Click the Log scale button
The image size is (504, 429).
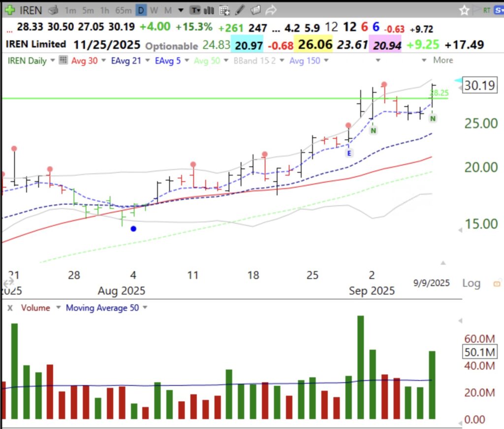point(471,283)
